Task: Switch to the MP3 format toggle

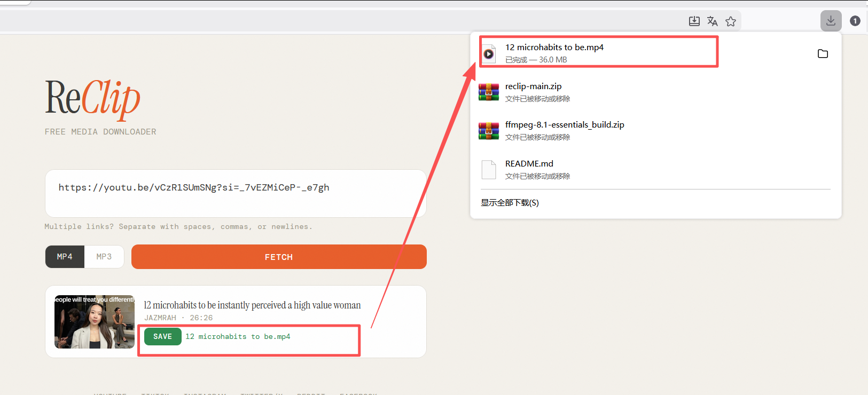Action: tap(104, 257)
